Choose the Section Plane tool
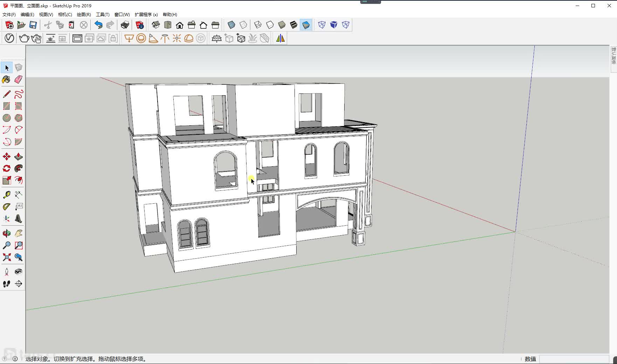This screenshot has height=364, width=617. tap(19, 284)
